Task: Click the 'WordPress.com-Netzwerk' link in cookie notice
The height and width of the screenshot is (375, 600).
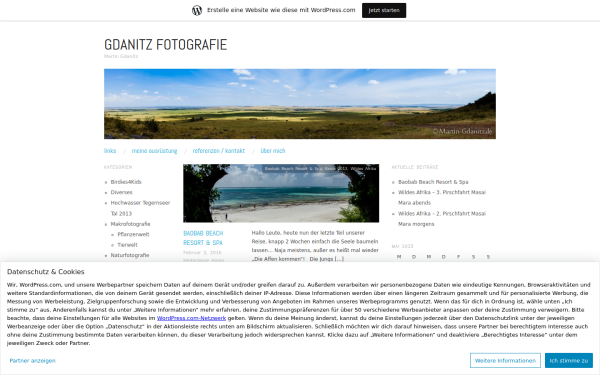Action: click(191, 318)
